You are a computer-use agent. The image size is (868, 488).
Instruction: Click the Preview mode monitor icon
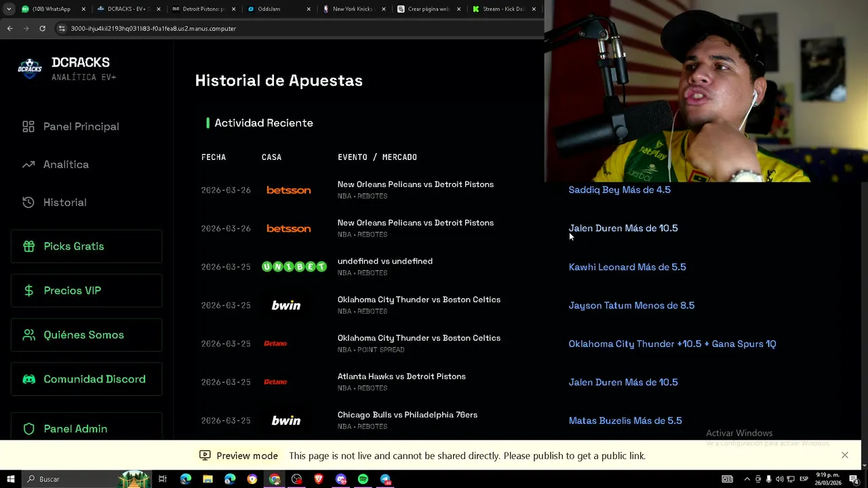pos(205,455)
